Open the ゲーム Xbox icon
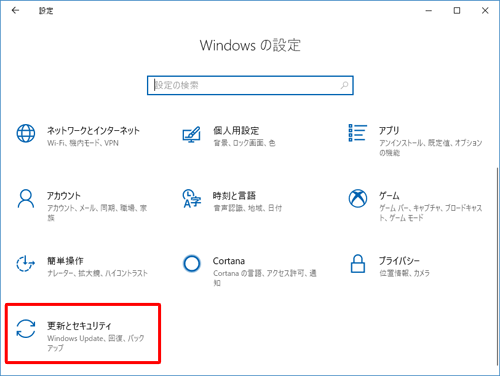This screenshot has height=376, width=500. 358,199
